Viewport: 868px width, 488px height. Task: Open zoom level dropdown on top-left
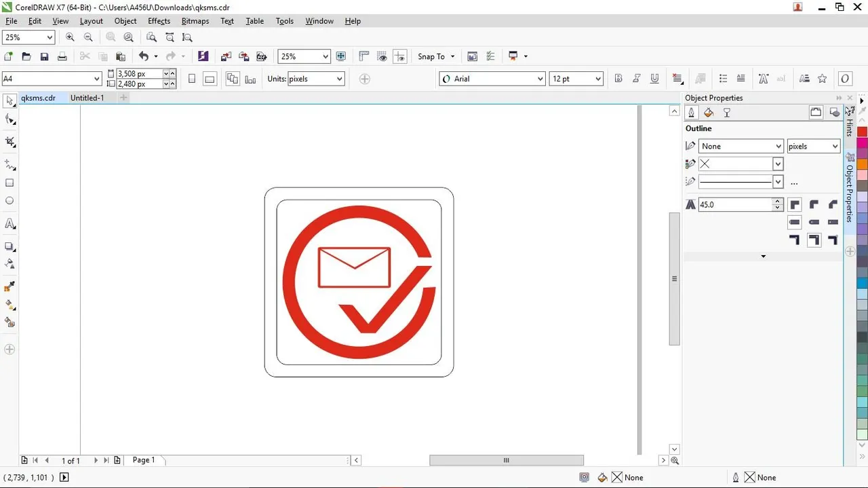pyautogui.click(x=50, y=37)
